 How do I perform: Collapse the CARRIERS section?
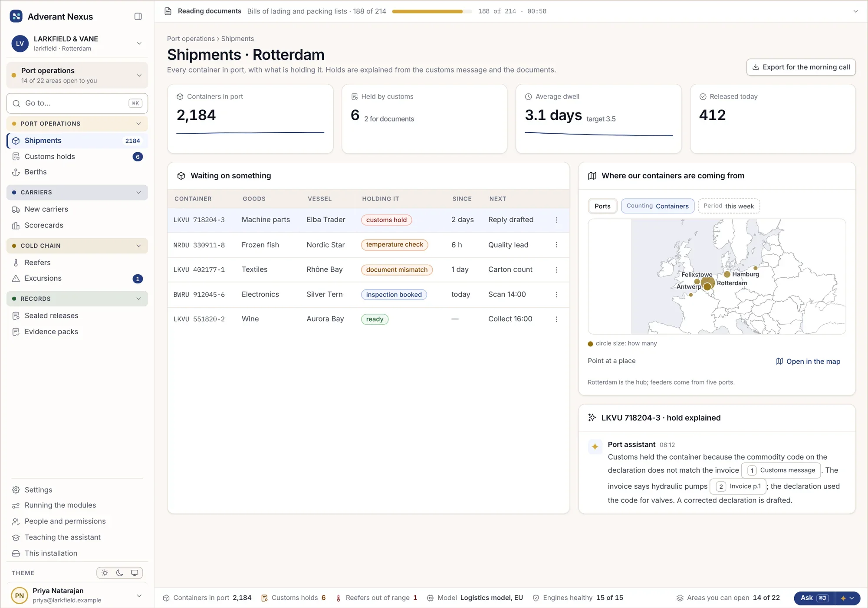(77, 193)
